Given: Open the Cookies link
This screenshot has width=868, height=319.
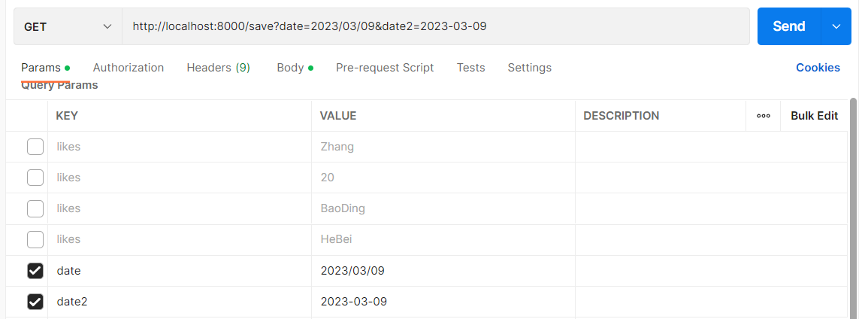Looking at the screenshot, I should point(818,68).
